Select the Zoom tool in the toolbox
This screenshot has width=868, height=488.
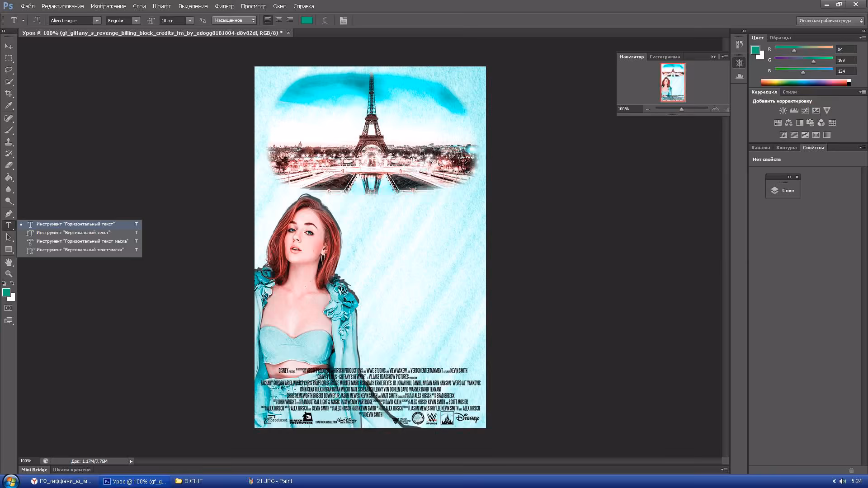9,274
